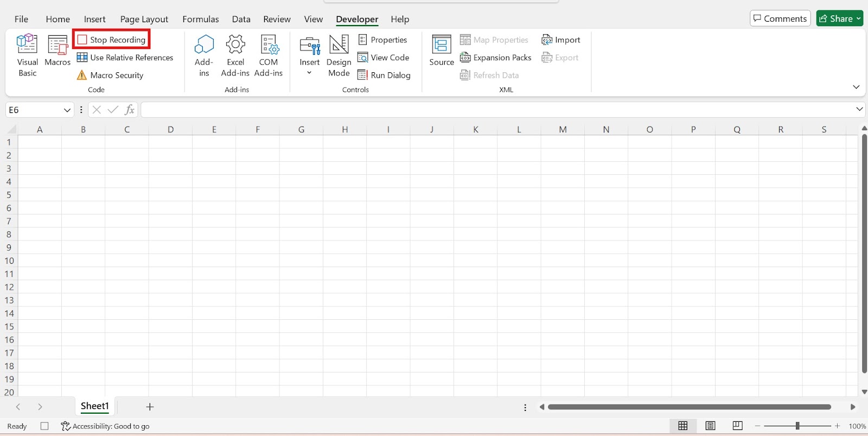The width and height of the screenshot is (868, 436).
Task: Open control Properties
Action: point(382,40)
